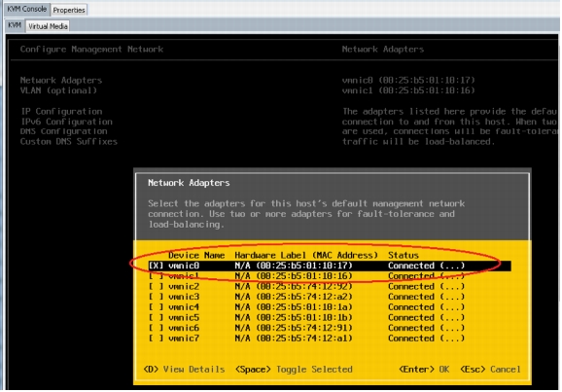
Task: Click the vmnic7 device name
Action: coord(184,339)
